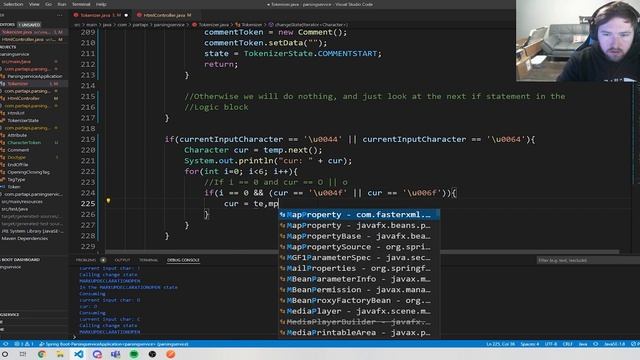The width and height of the screenshot is (640, 360).
Task: Change line endings via CRLF status item
Action: [x=567, y=344]
